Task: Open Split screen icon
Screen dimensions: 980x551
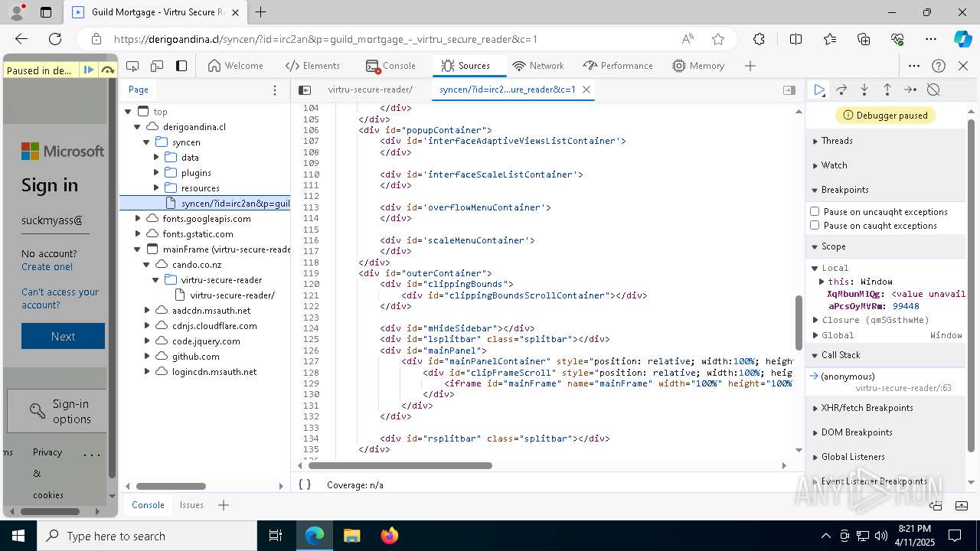Action: (795, 39)
